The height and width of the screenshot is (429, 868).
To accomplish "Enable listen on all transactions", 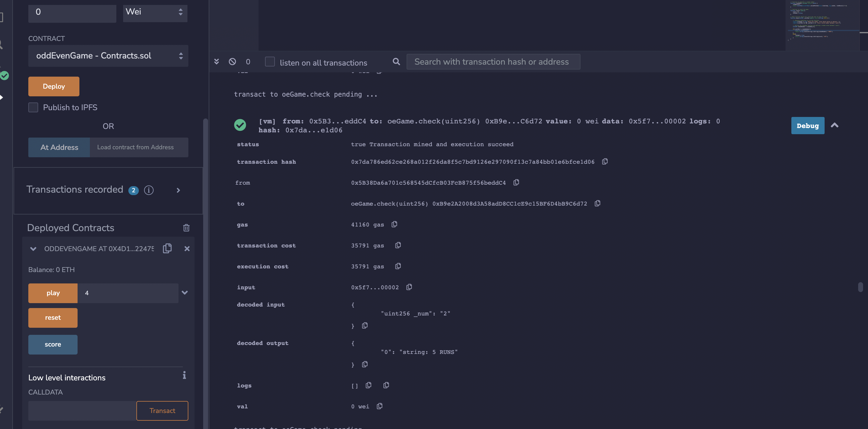I will point(270,62).
